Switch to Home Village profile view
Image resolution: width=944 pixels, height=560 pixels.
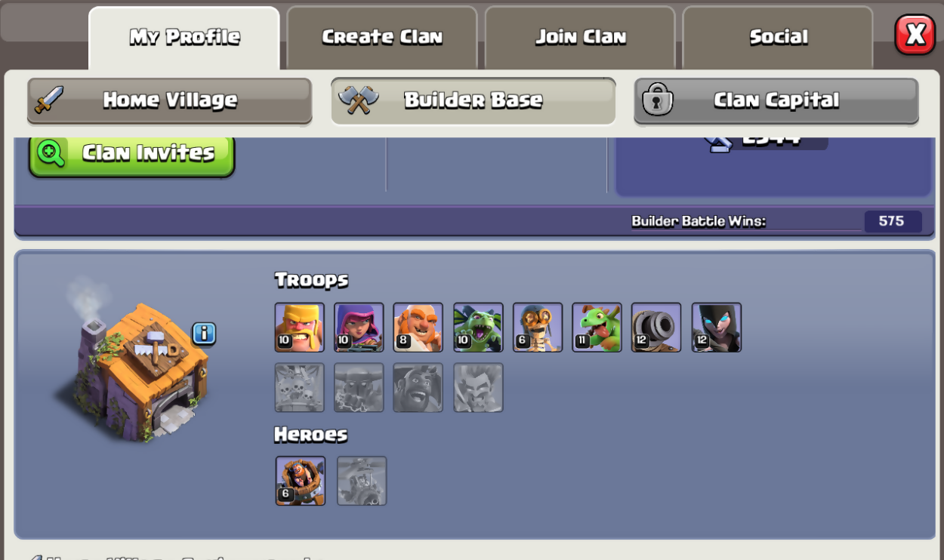(x=170, y=100)
